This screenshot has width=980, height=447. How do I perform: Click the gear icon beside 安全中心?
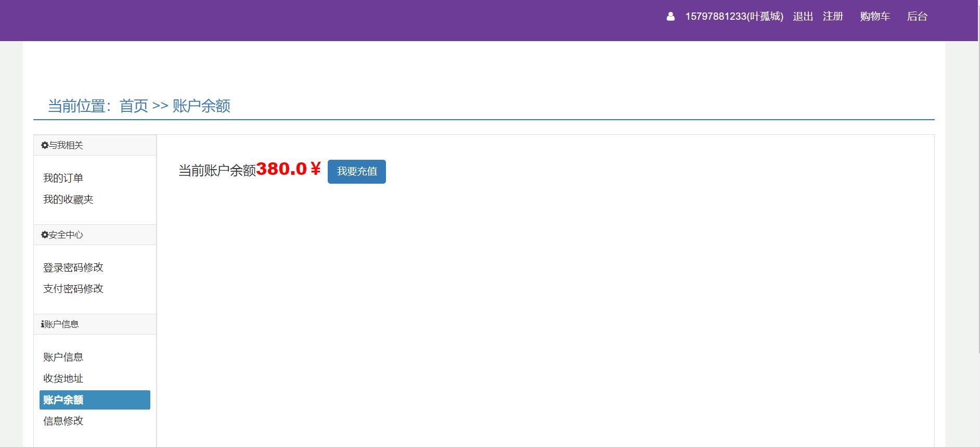coord(45,235)
